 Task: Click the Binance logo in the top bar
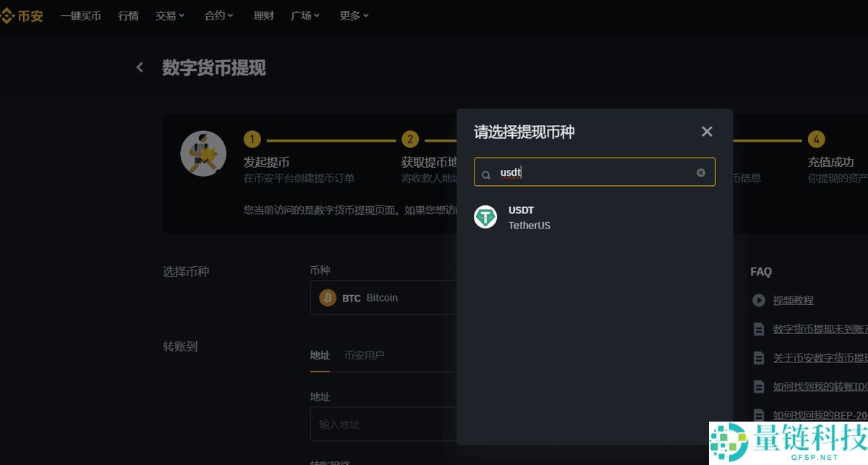click(x=23, y=15)
